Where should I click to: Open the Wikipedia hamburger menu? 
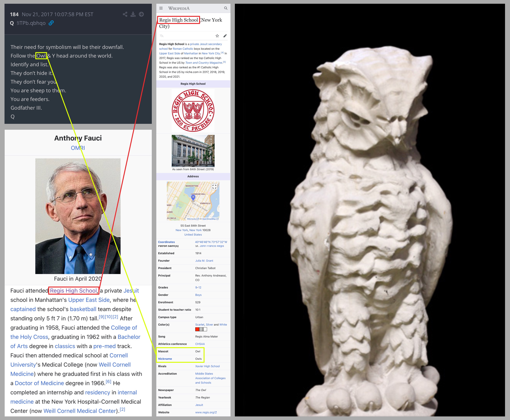161,8
